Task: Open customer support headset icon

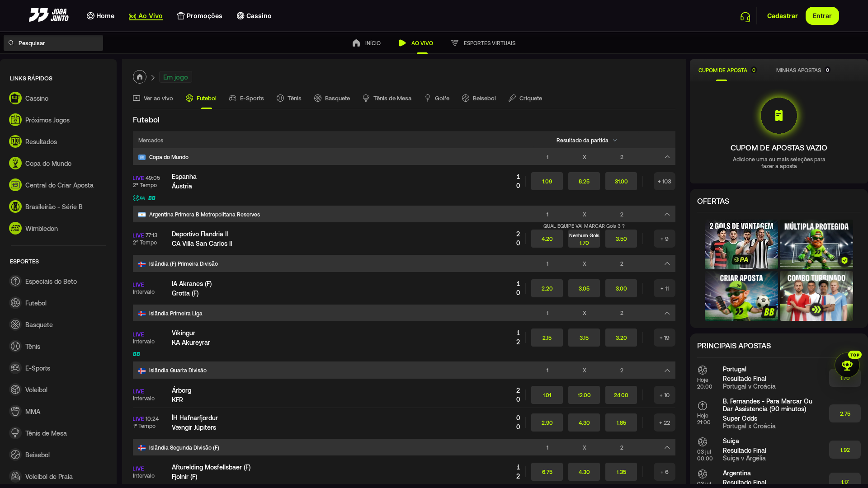Action: point(745,17)
